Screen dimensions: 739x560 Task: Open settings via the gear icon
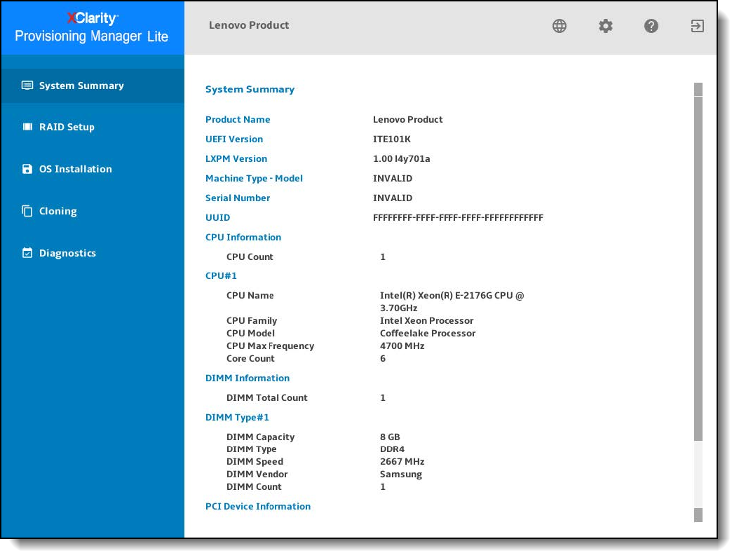click(x=605, y=27)
